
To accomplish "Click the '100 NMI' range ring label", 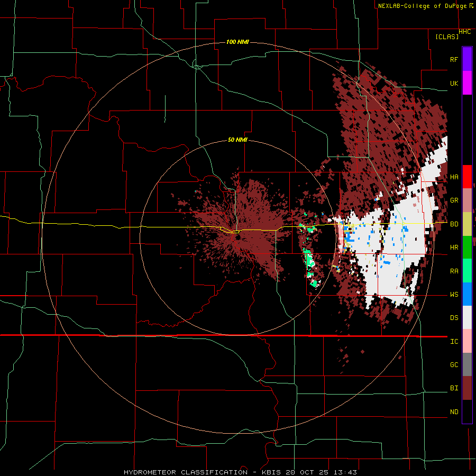I will (x=237, y=42).
